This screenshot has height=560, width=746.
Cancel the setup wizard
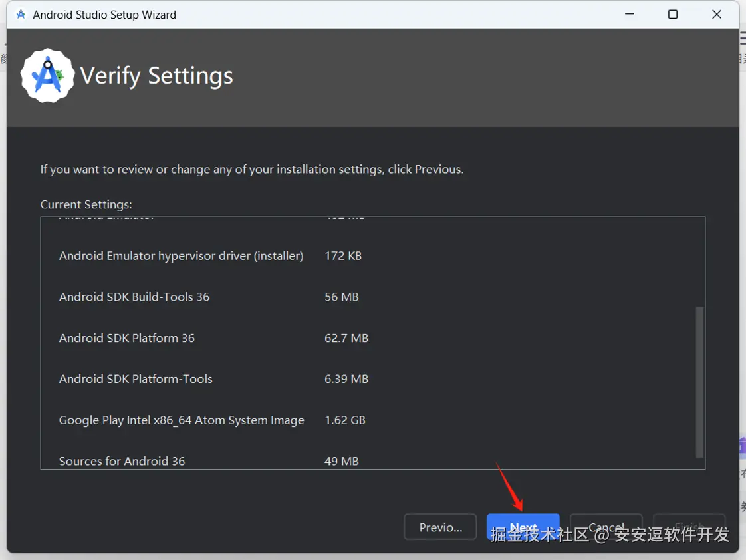click(606, 527)
